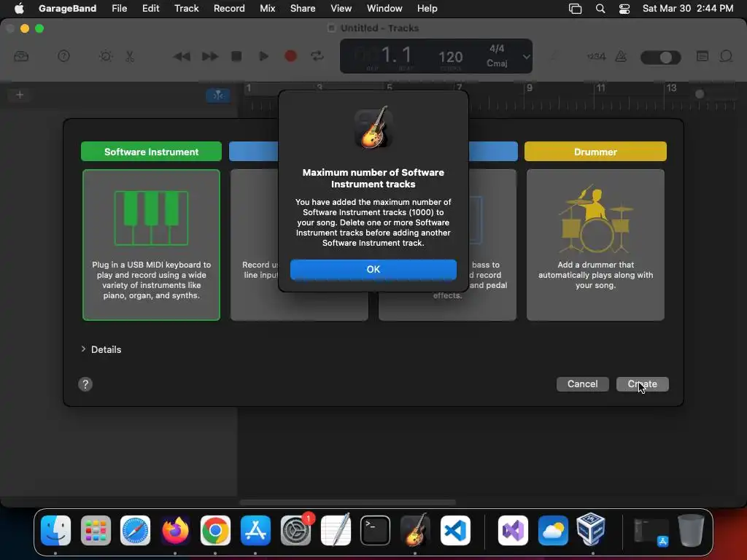Open the Help menu
The height and width of the screenshot is (560, 747).
click(427, 8)
